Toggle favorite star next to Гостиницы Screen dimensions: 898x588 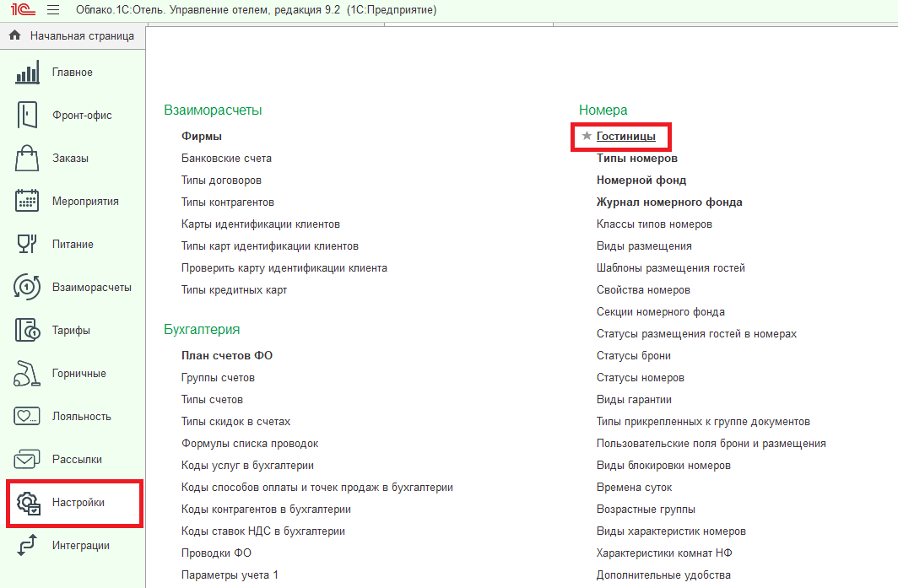coord(587,136)
